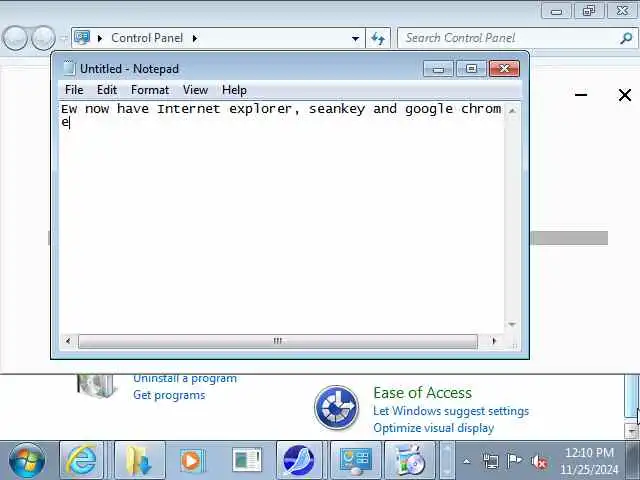Click the black minimize dash on right
This screenshot has height=480, width=640.
point(581,95)
